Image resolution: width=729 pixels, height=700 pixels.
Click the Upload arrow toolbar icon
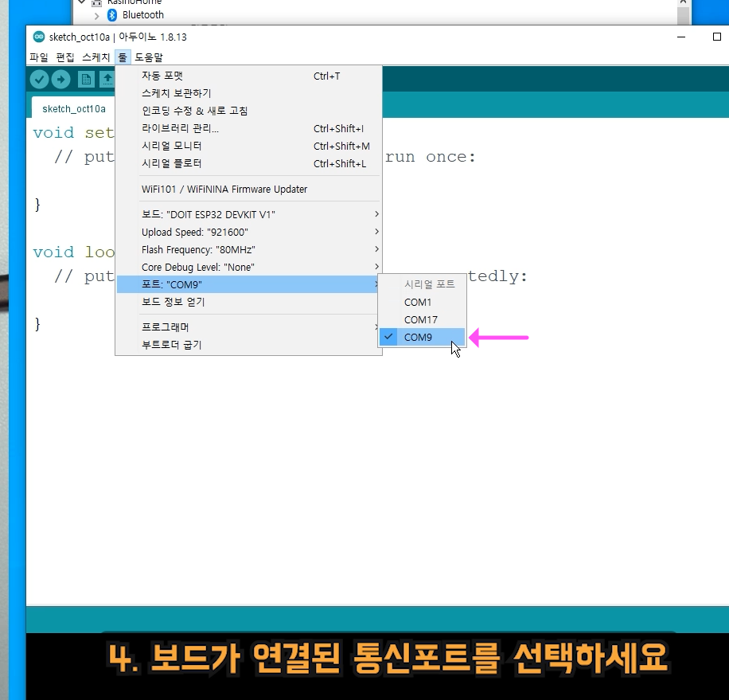click(61, 80)
